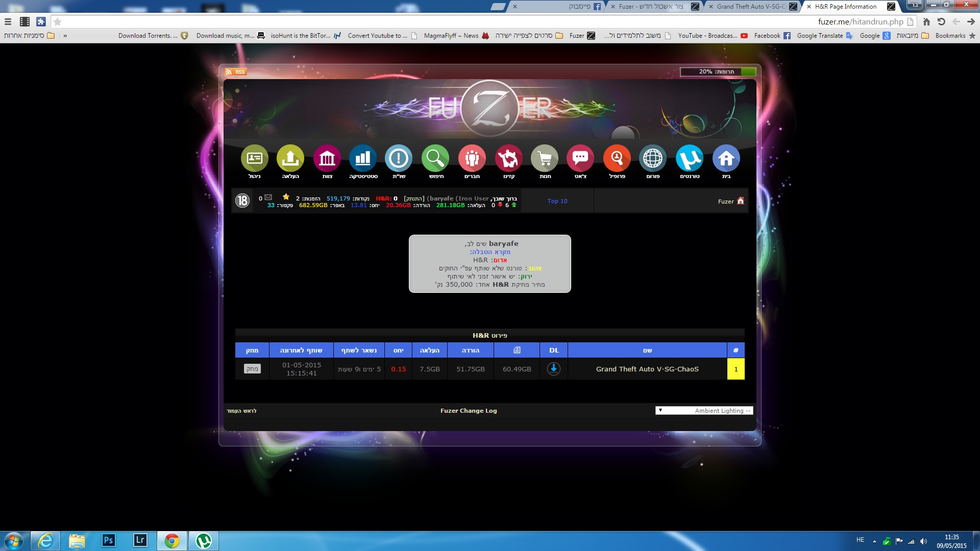
Task: Open the בית (home) nav icon
Action: point(726,159)
